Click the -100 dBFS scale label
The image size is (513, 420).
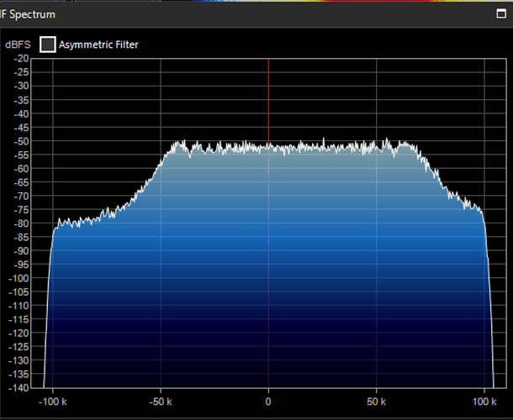point(19,278)
